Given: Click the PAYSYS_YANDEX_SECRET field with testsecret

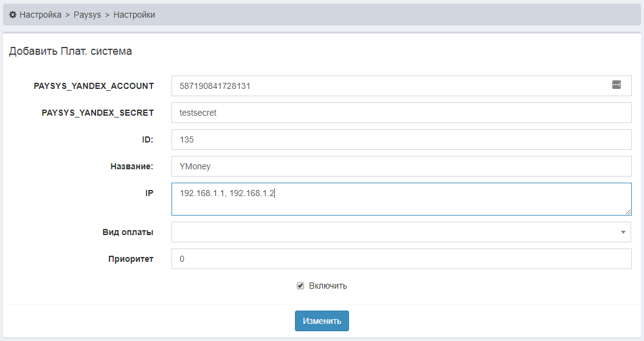Looking at the screenshot, I should (x=401, y=113).
